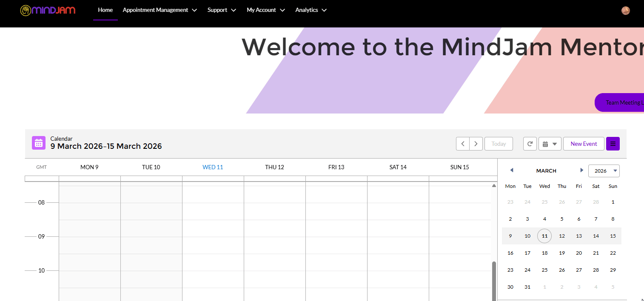Select the Home menu item

pyautogui.click(x=105, y=10)
